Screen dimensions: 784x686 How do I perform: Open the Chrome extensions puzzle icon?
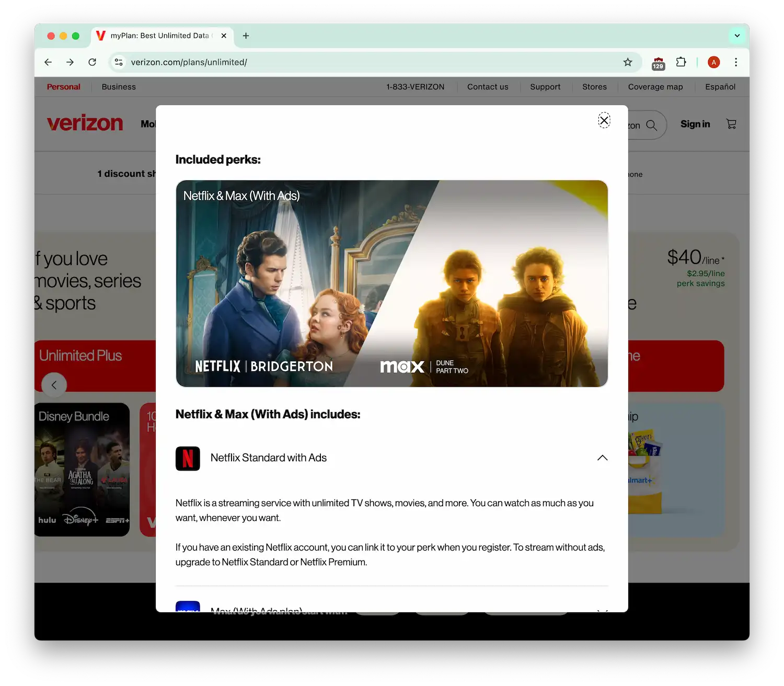(x=681, y=62)
